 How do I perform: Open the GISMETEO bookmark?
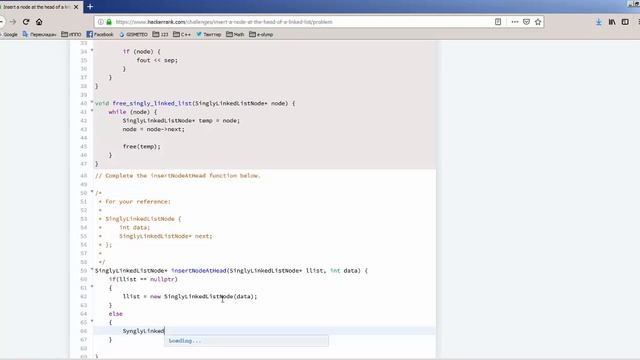pos(133,35)
